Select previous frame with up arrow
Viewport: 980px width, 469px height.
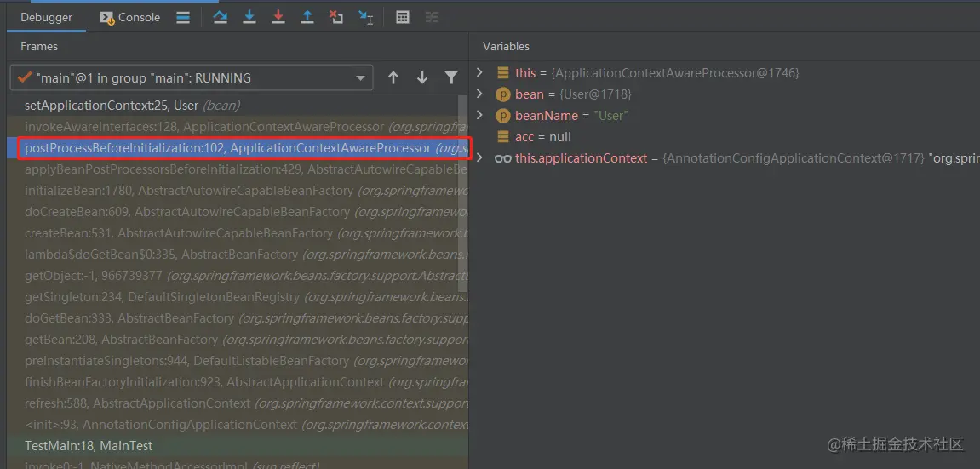[x=393, y=78]
